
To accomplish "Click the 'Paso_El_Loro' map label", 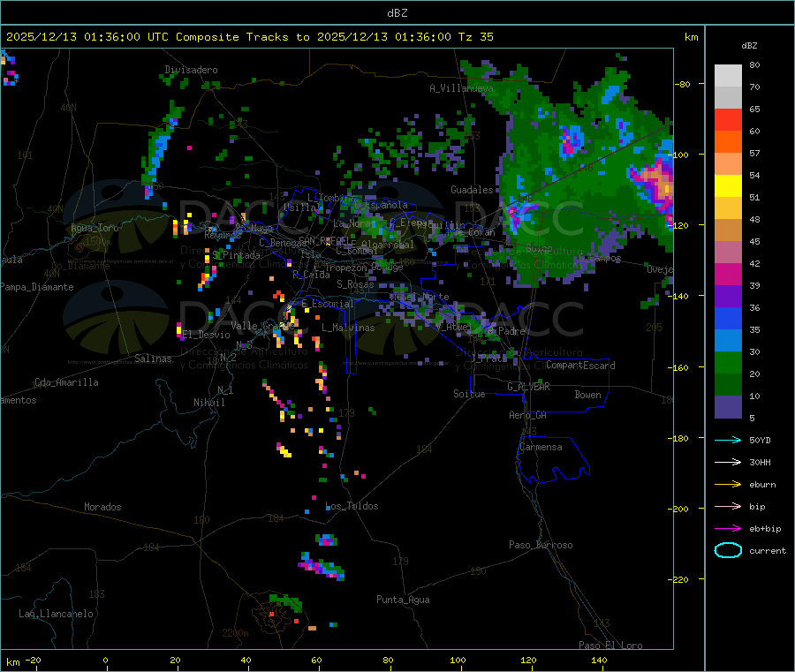I will (x=610, y=646).
